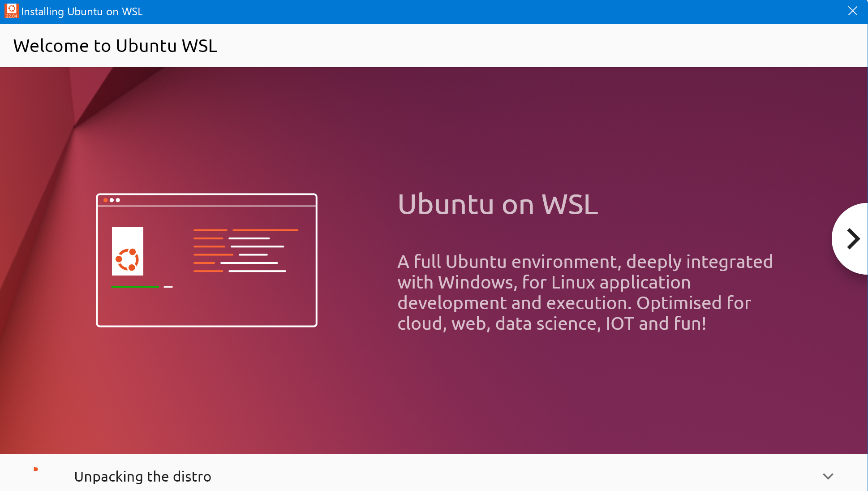The image size is (868, 491).
Task: Click the 'Installing Ubuntu on WSL' window title
Action: coord(82,12)
